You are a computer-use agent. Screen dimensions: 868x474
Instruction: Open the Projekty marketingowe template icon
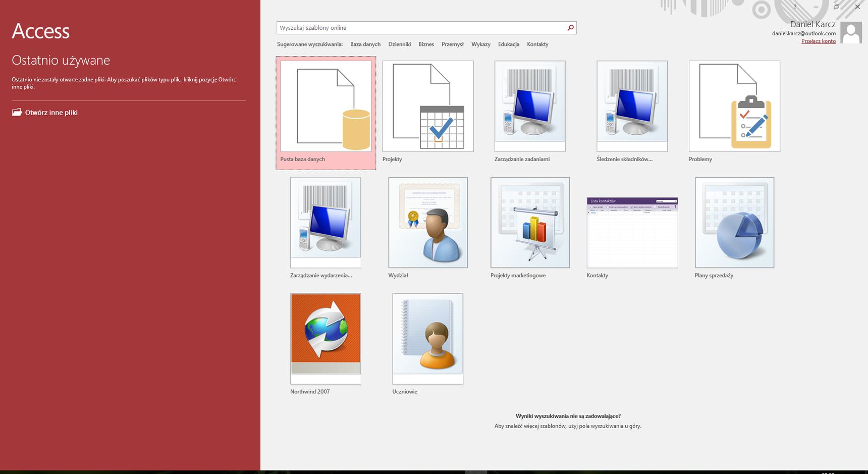530,223
